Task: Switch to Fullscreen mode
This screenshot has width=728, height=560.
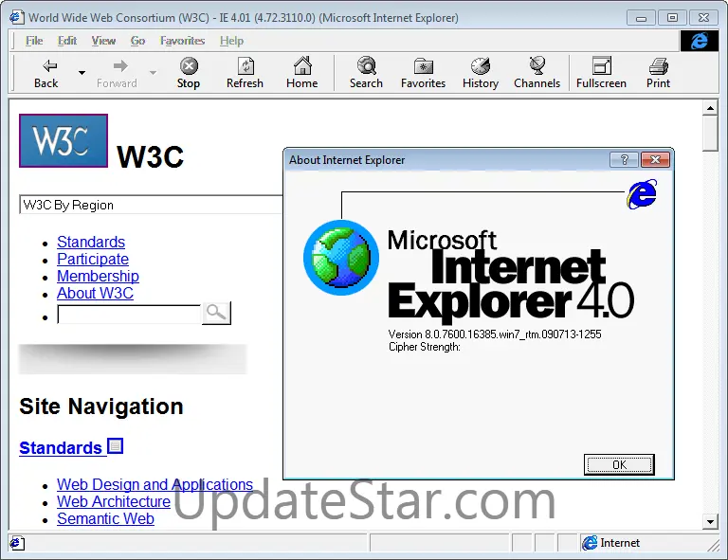Action: point(601,73)
